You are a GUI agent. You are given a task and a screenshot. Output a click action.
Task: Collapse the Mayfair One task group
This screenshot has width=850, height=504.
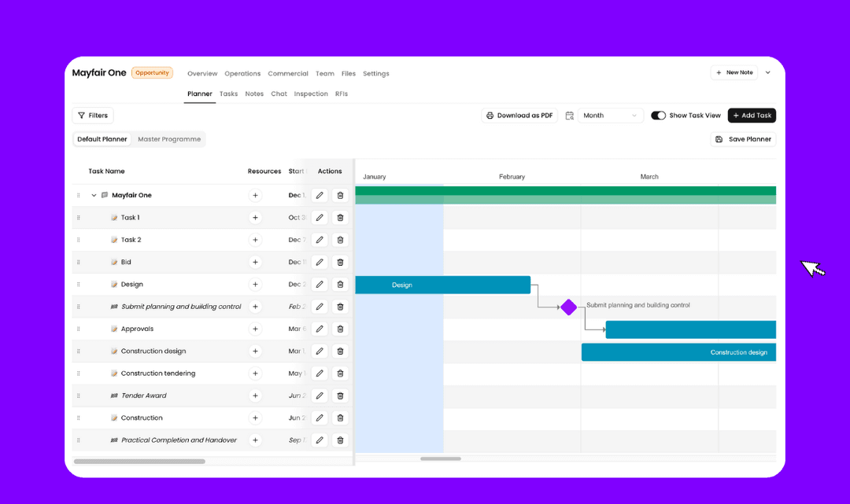[x=94, y=194]
